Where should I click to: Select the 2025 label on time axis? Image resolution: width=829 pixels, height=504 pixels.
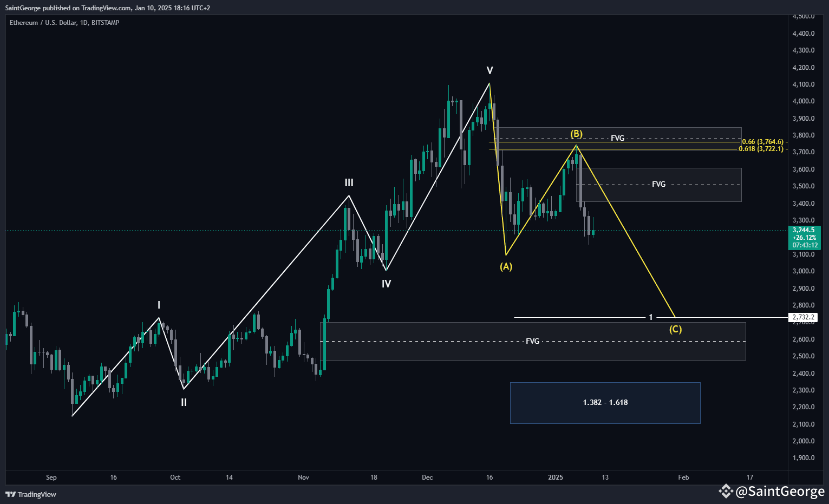point(556,477)
